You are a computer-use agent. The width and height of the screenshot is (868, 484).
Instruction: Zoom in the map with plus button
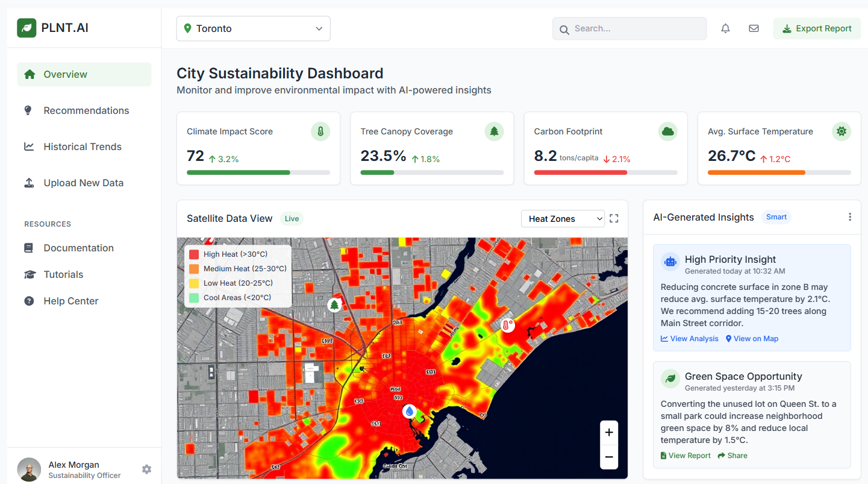(x=609, y=432)
